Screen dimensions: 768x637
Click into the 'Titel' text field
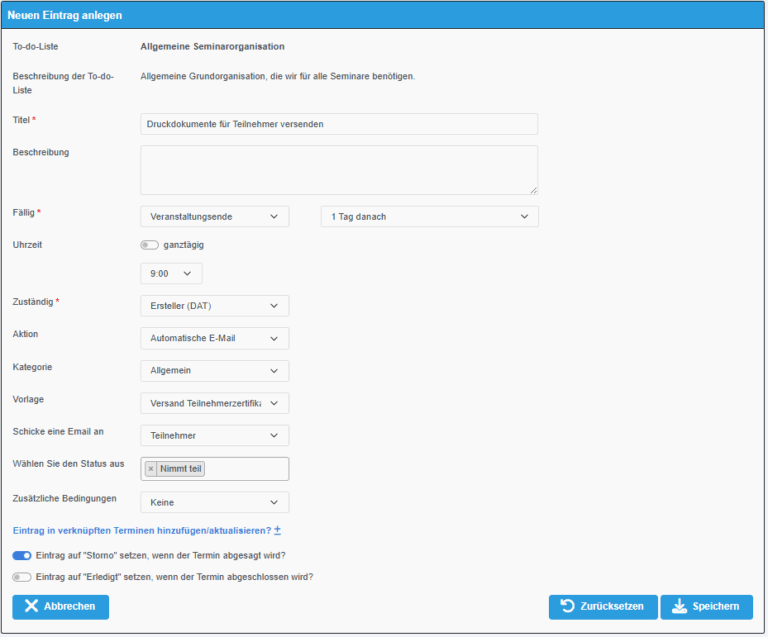339,124
